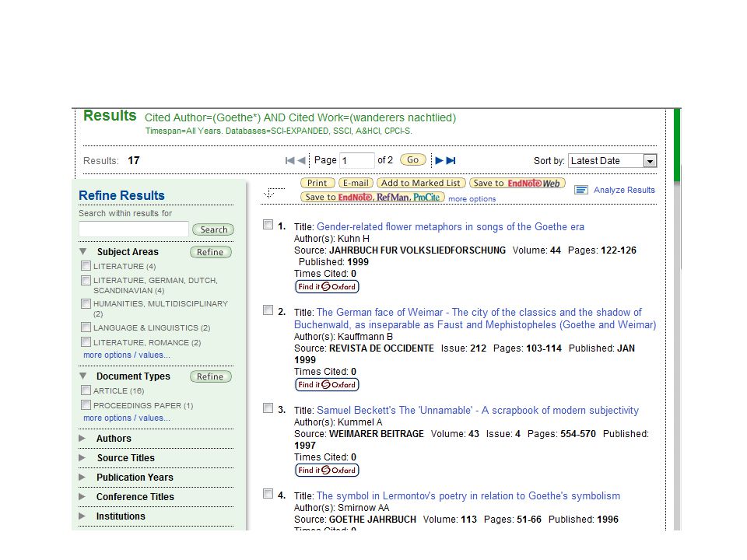Image resolution: width=747 pixels, height=560 pixels.
Task: Select Literature, Romance checkbox
Action: click(86, 342)
